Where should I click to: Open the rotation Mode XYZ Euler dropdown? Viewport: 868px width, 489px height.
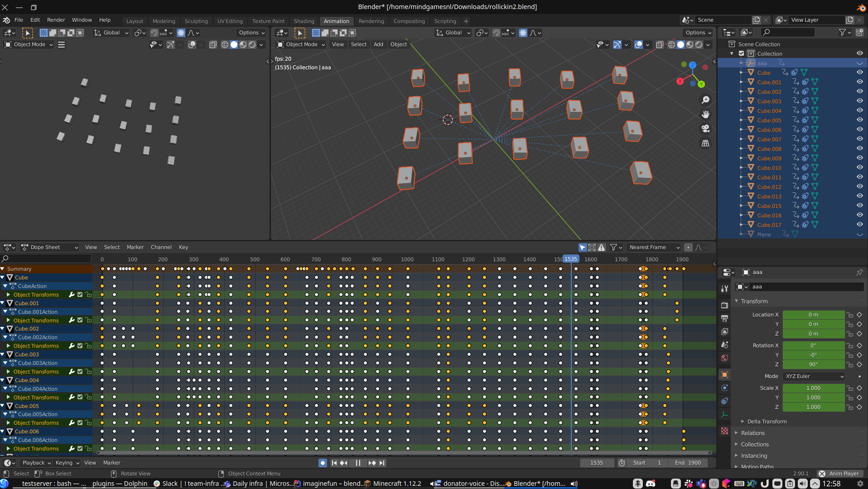point(814,376)
